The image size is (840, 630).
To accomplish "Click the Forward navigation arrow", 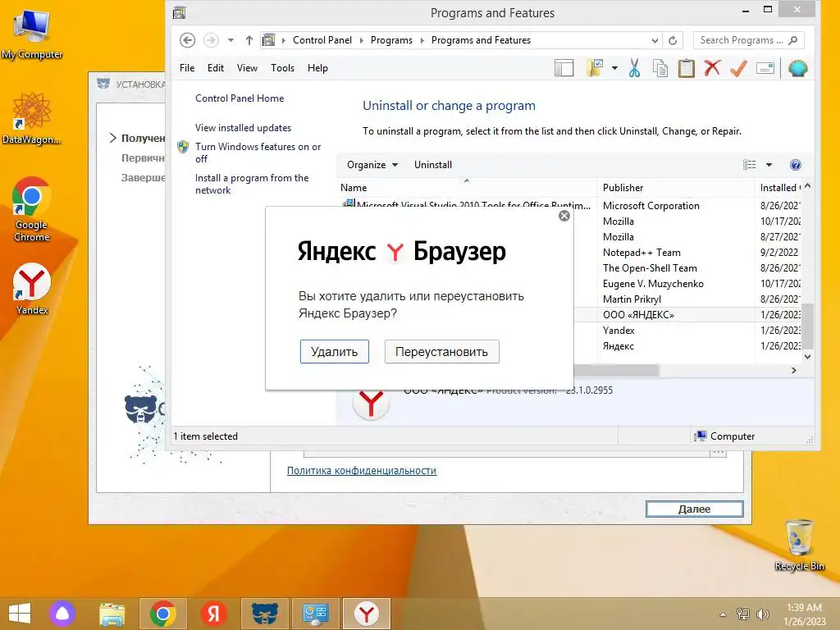I will click(211, 40).
